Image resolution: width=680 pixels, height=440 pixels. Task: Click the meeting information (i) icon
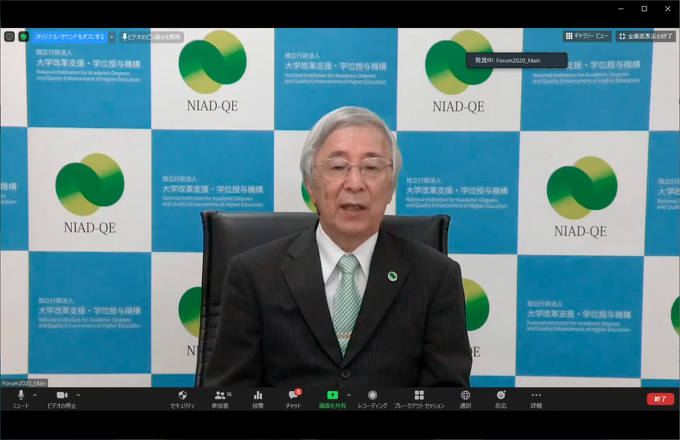pyautogui.click(x=9, y=36)
